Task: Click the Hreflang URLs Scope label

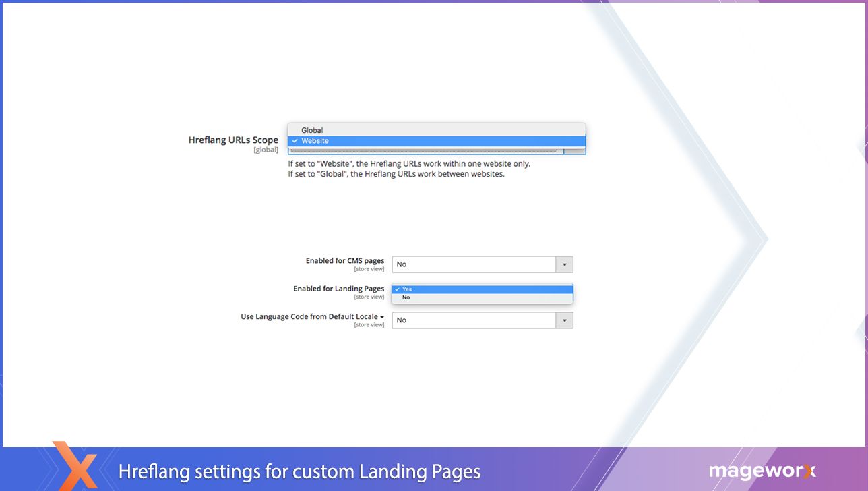Action: (233, 140)
